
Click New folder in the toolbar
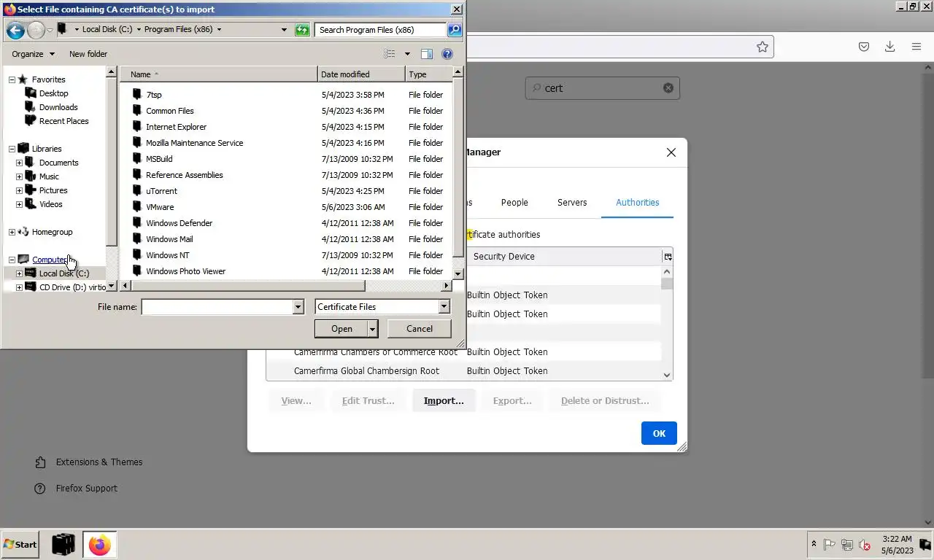pos(88,54)
